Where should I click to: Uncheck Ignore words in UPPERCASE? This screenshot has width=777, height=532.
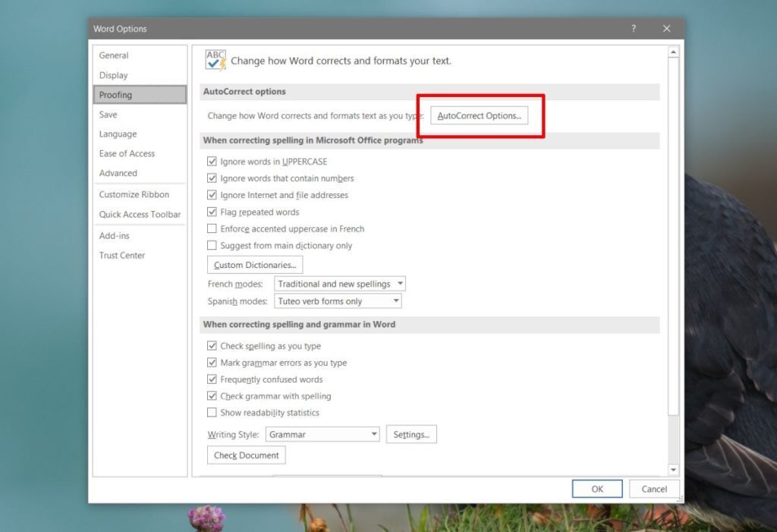coord(212,162)
